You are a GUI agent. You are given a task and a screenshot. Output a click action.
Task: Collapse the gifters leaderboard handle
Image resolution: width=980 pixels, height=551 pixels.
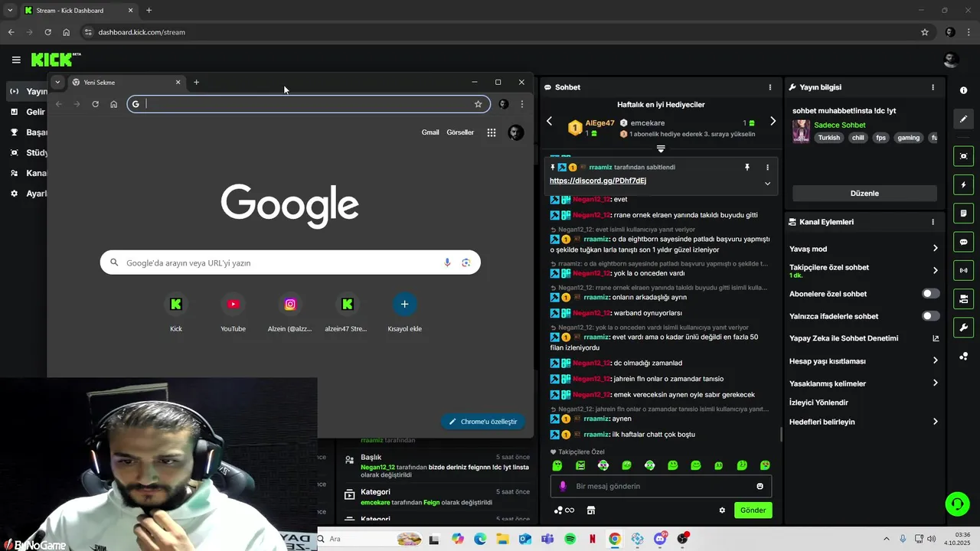(661, 148)
